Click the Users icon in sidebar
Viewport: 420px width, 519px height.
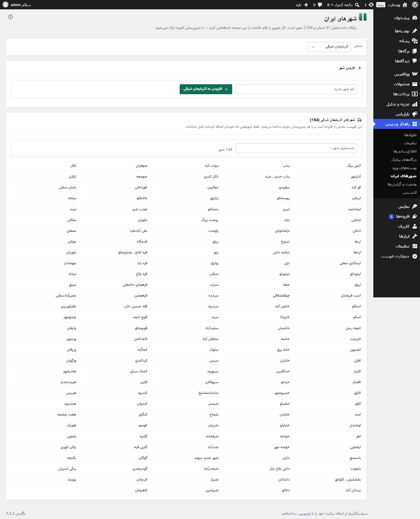tap(415, 226)
